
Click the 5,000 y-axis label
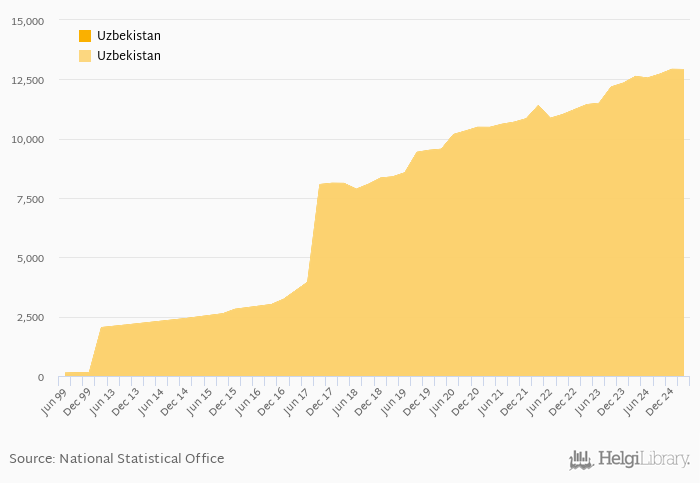click(x=28, y=258)
